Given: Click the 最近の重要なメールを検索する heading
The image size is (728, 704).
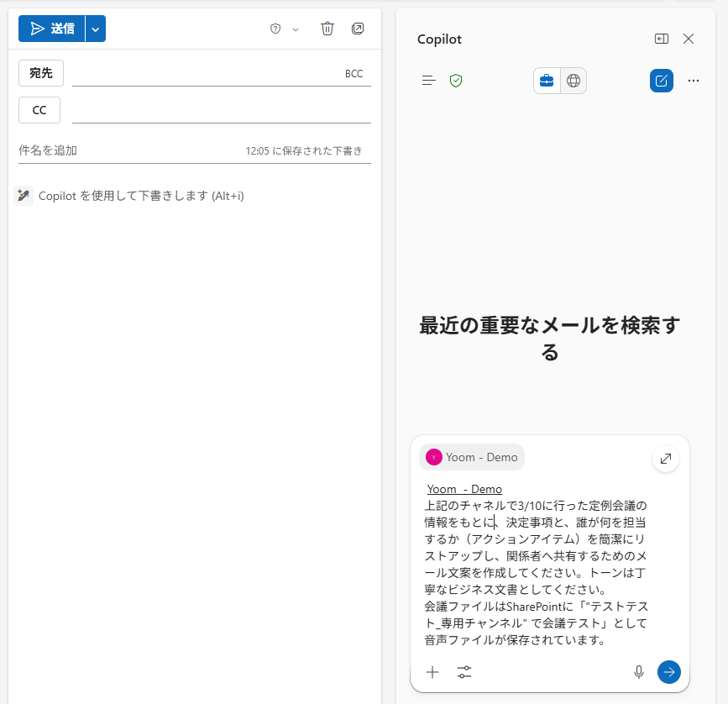Looking at the screenshot, I should point(550,339).
